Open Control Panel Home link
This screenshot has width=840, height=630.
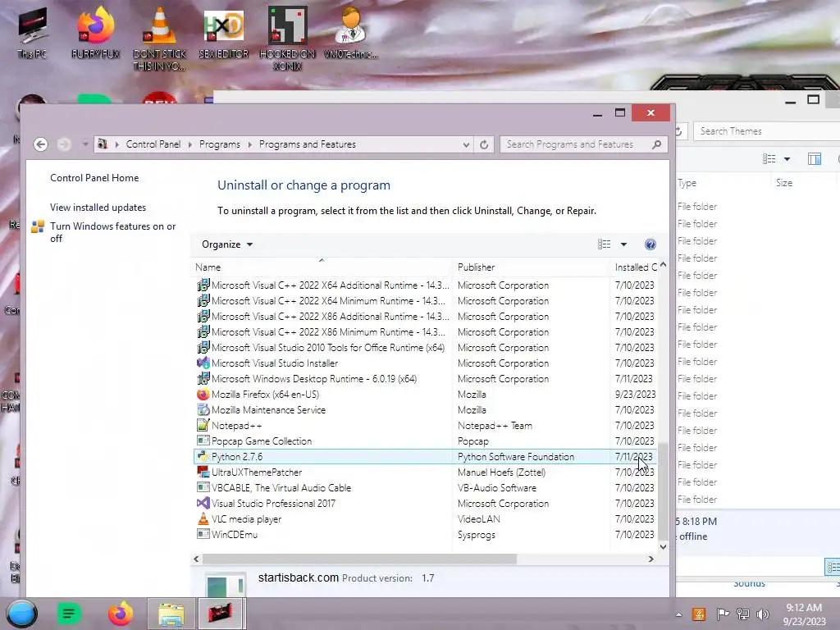point(94,178)
